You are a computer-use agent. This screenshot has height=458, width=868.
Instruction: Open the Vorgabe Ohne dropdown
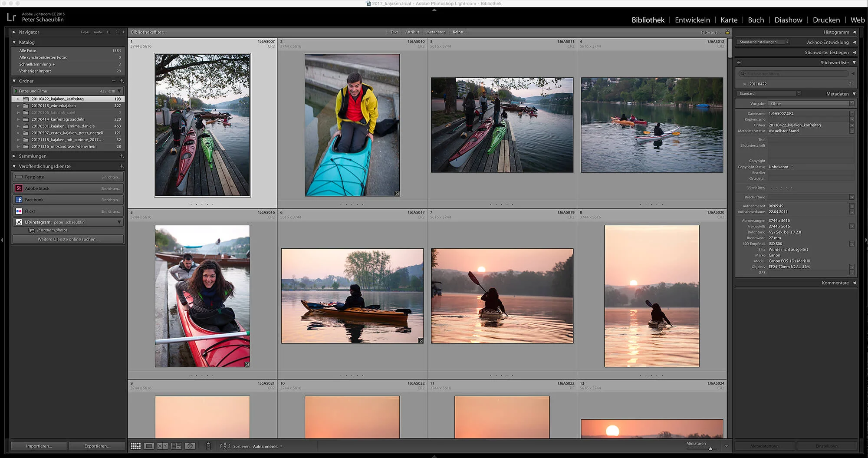point(811,104)
